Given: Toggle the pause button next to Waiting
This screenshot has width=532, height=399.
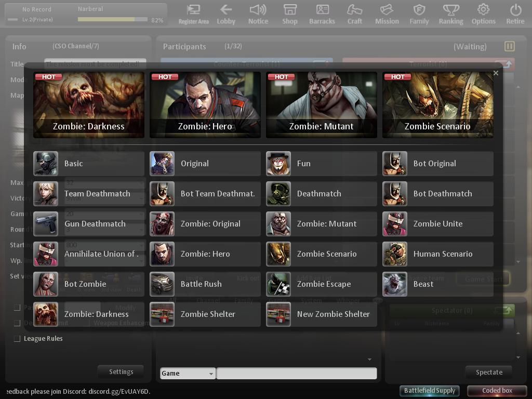Looking at the screenshot, I should (x=510, y=46).
